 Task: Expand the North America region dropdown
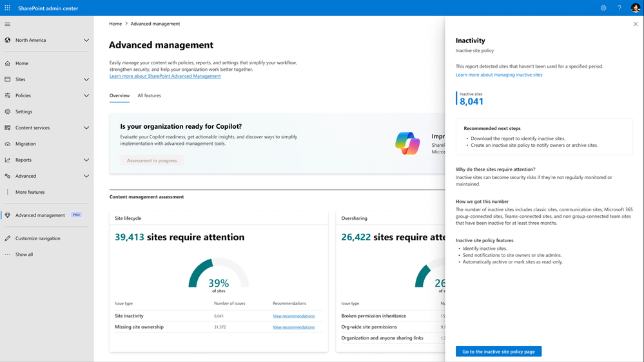[86, 40]
